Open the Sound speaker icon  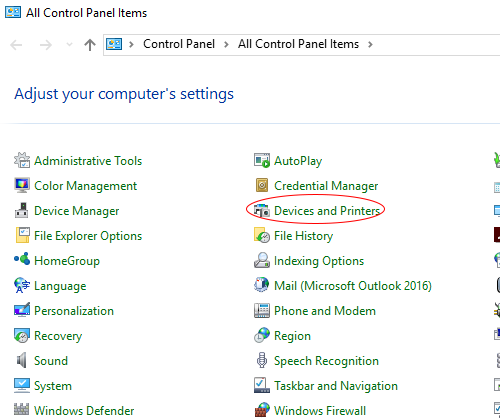click(x=21, y=360)
